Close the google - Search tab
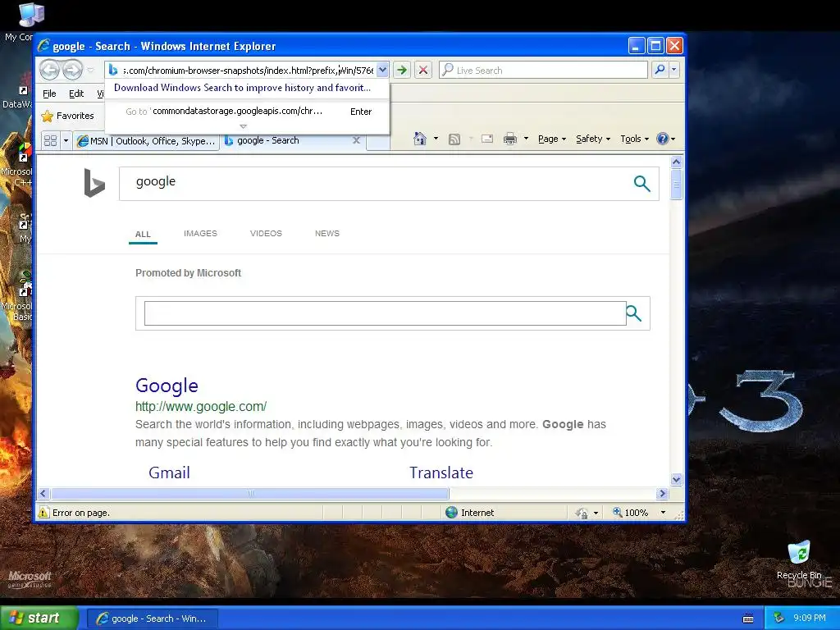The height and width of the screenshot is (630, 840). point(356,140)
